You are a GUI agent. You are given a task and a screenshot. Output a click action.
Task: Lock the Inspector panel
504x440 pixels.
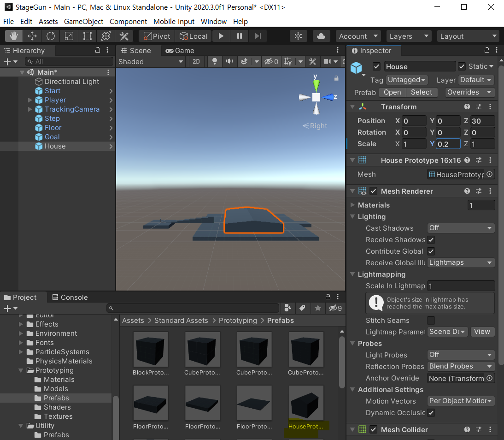[487, 50]
